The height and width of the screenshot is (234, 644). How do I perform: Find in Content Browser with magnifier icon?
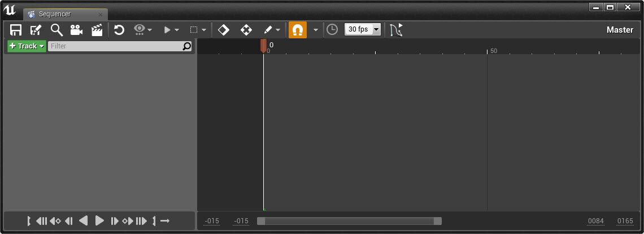[56, 30]
